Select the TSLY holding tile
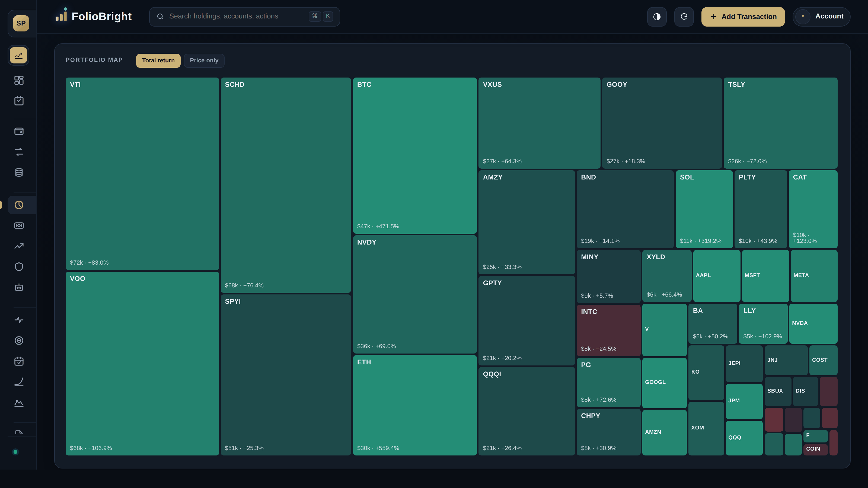 pyautogui.click(x=780, y=123)
